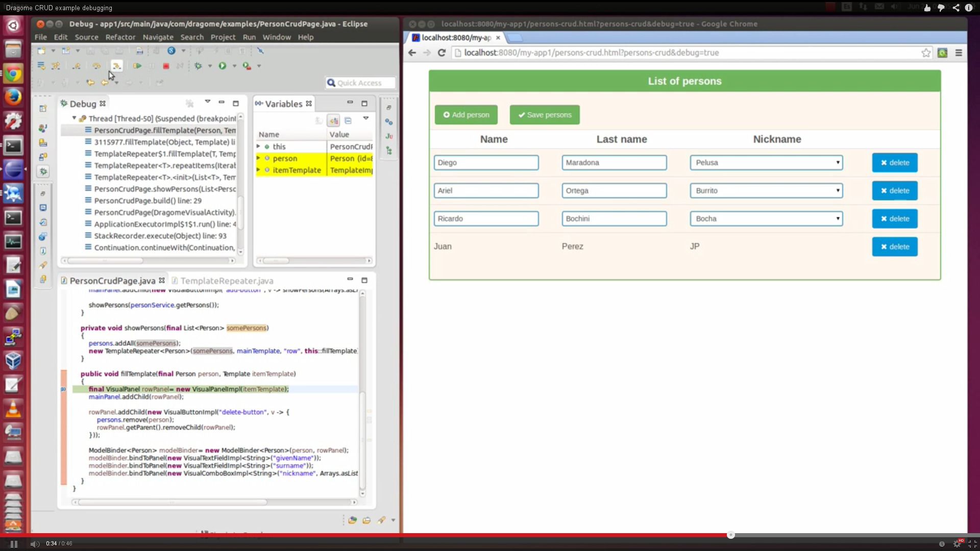The width and height of the screenshot is (980, 551).
Task: Delete the Juan Perez row
Action: click(895, 246)
